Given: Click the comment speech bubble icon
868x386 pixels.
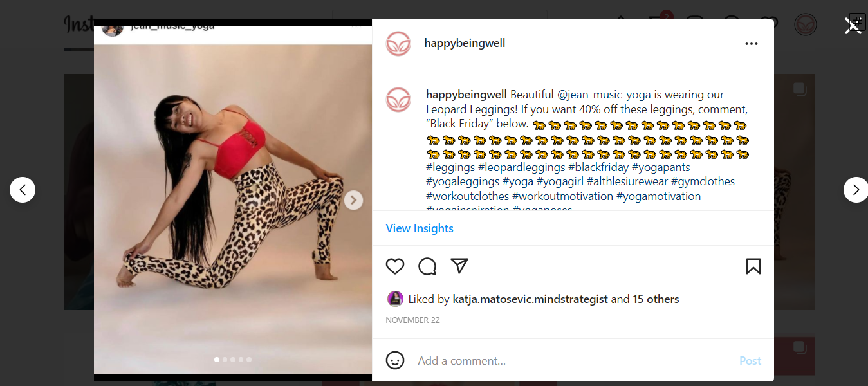Looking at the screenshot, I should [427, 266].
